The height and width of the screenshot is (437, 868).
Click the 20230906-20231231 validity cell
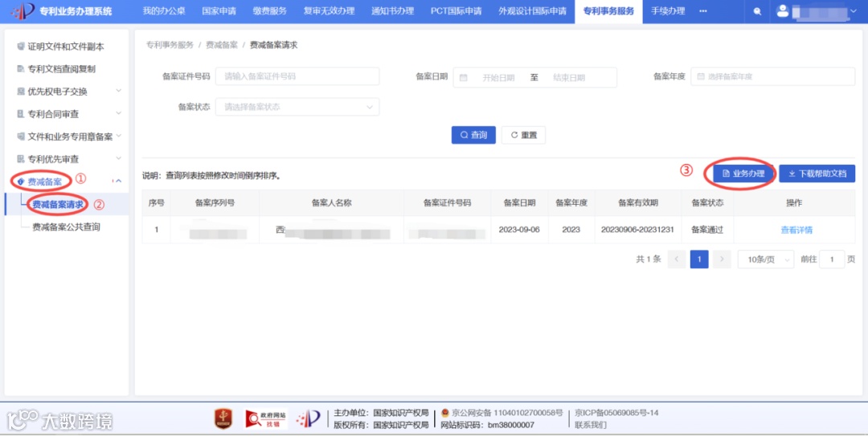coord(637,230)
